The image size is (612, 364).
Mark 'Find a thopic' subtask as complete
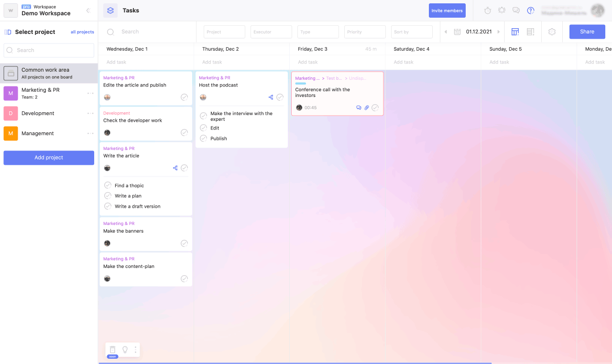point(108,185)
